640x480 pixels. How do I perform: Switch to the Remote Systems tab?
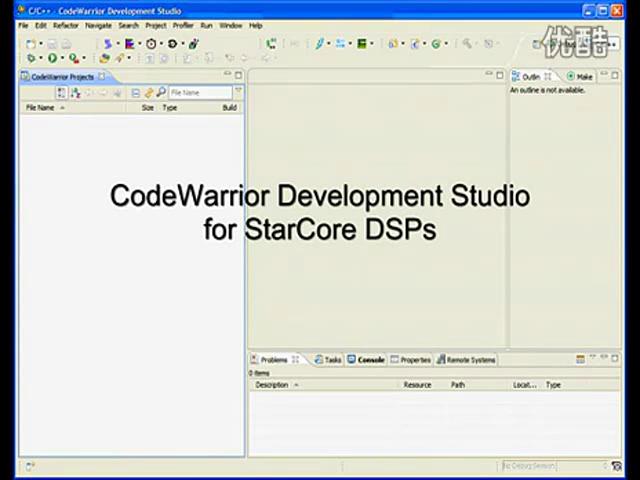pyautogui.click(x=467, y=360)
